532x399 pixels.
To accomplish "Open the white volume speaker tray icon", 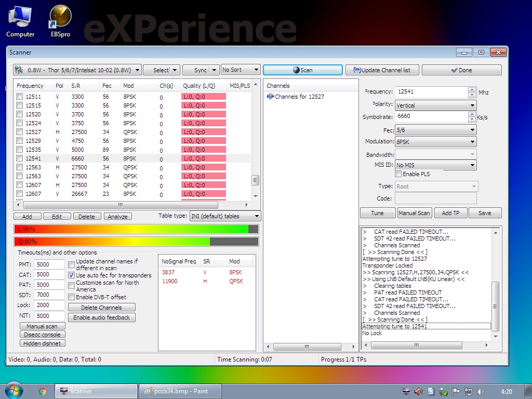I will tap(481, 392).
